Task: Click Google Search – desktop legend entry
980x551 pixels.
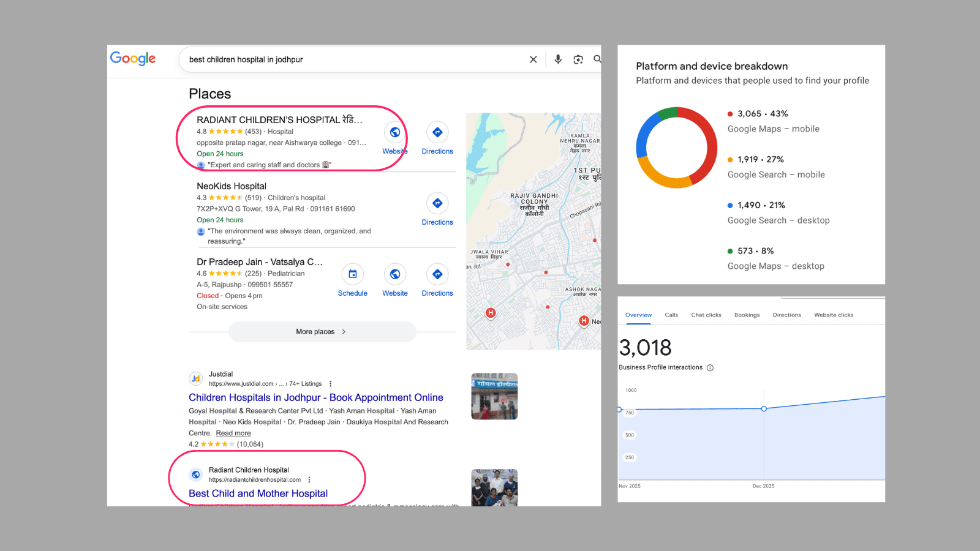Action: (778, 213)
